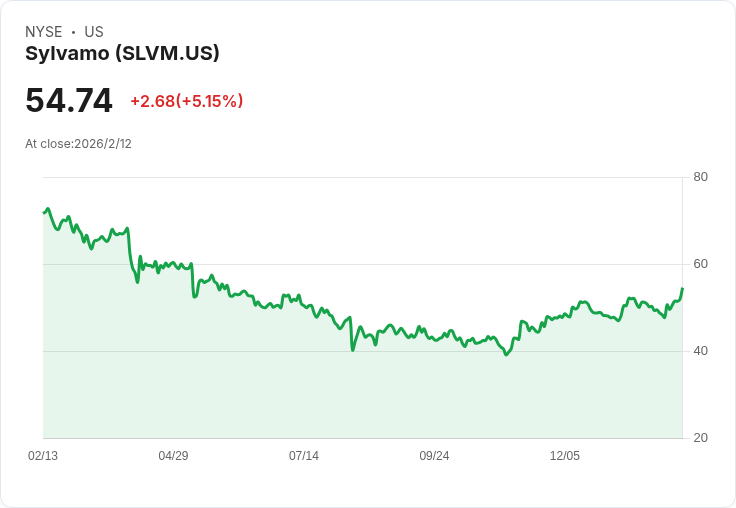Click the lowest dip on the price line
Viewport: 736px width, 508px height.
pyautogui.click(x=506, y=354)
